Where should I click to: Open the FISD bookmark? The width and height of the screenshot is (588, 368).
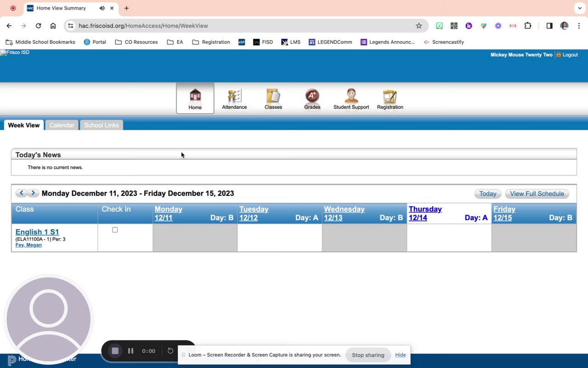point(263,42)
